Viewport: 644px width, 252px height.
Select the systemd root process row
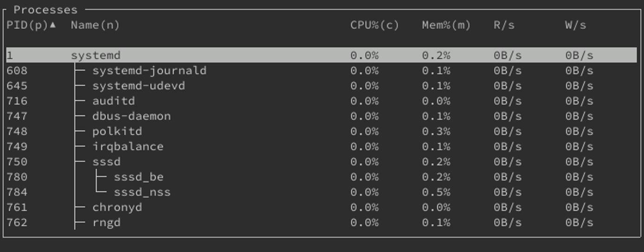click(96, 56)
